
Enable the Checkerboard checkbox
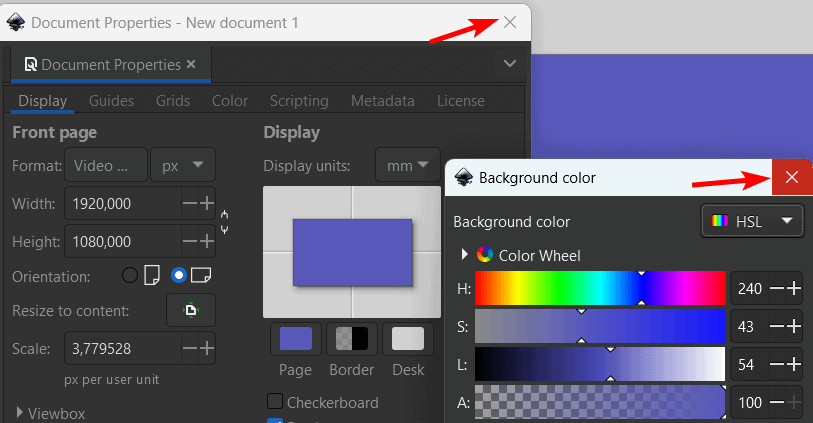click(275, 402)
